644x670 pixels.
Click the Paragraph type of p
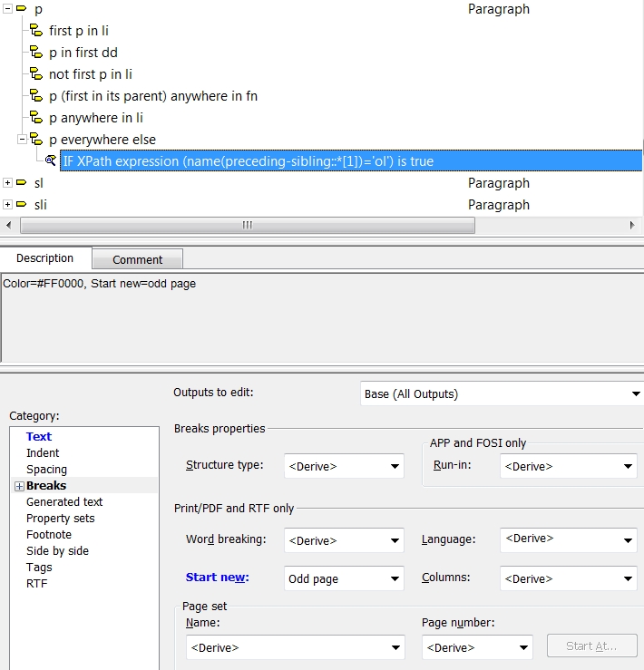pyautogui.click(x=499, y=9)
